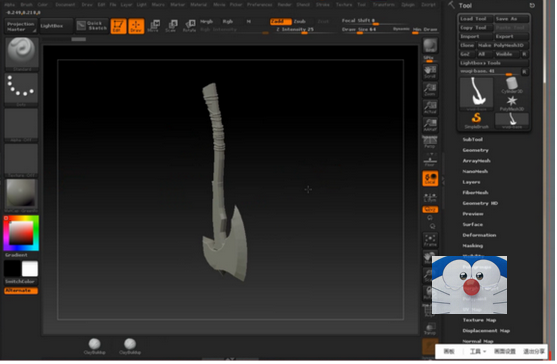This screenshot has width=557, height=364.
Task: Toggle the Floor grid icon
Action: pyautogui.click(x=430, y=160)
